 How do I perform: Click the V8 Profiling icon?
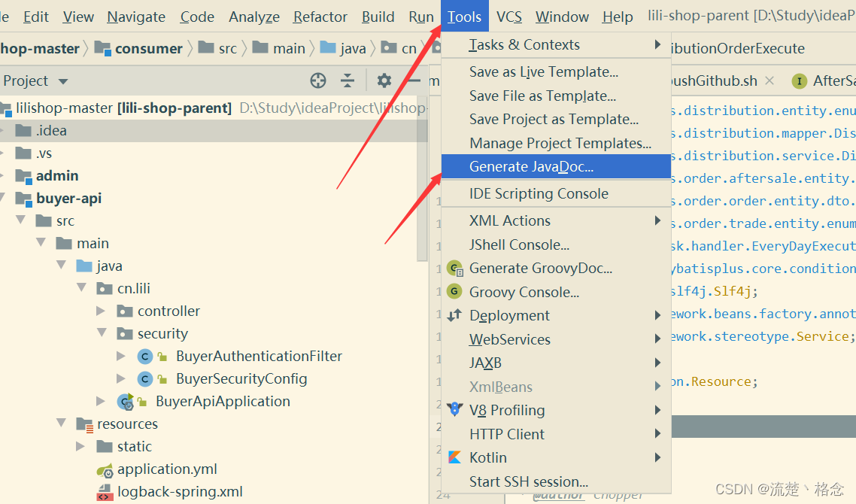(x=454, y=410)
